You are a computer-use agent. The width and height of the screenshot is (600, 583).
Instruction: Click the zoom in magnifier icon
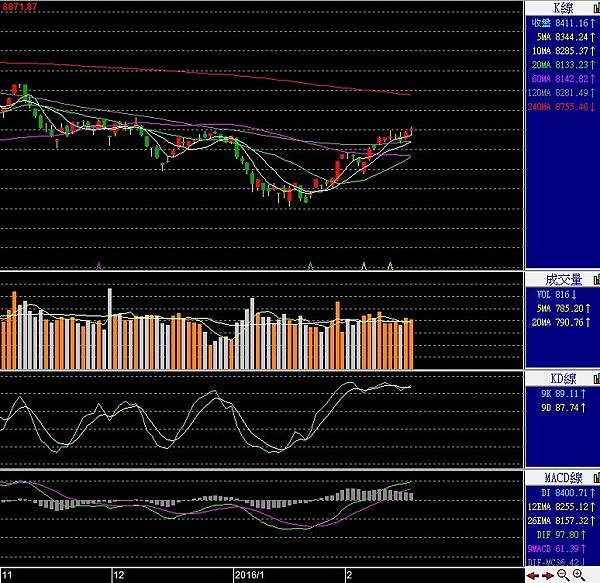pos(579,575)
